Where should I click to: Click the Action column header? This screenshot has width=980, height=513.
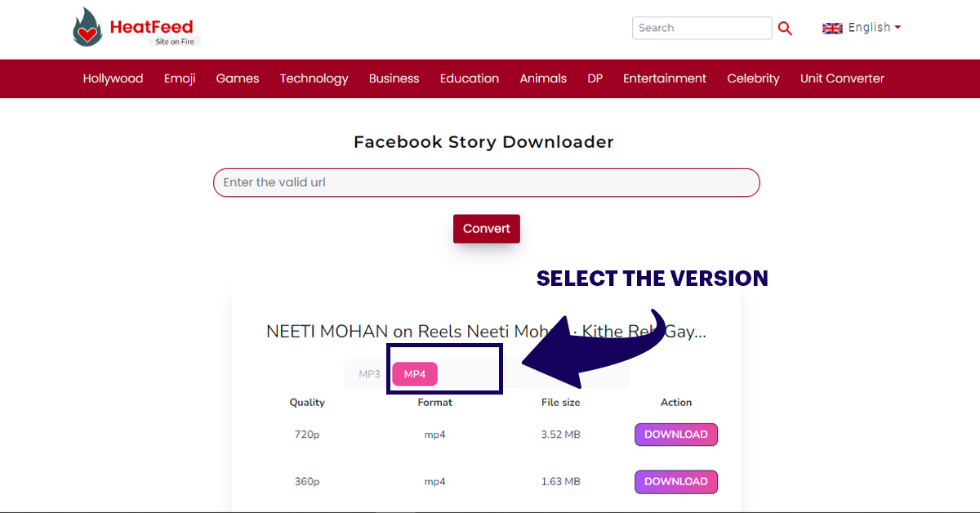coord(676,403)
